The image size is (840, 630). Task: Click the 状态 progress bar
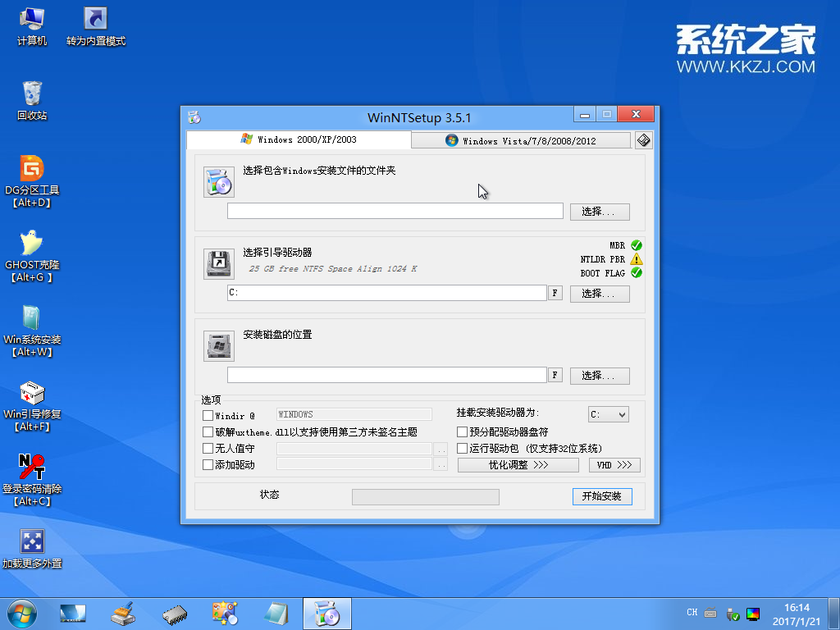tap(425, 496)
